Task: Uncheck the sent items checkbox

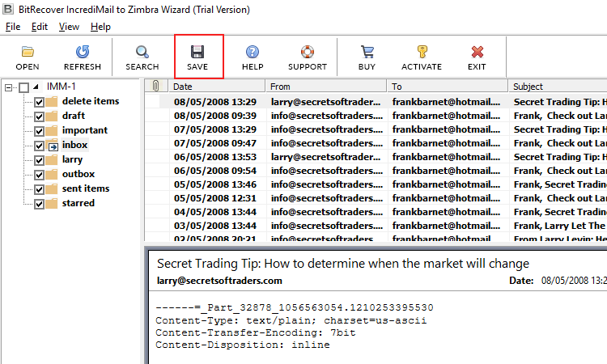Action: (x=39, y=189)
